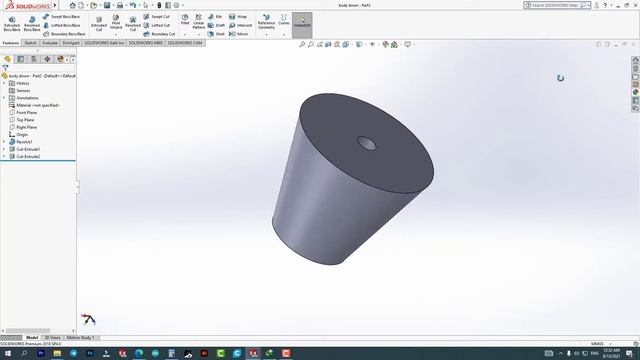Choose the Rib feature
This screenshot has height=360, width=640.
215,17
